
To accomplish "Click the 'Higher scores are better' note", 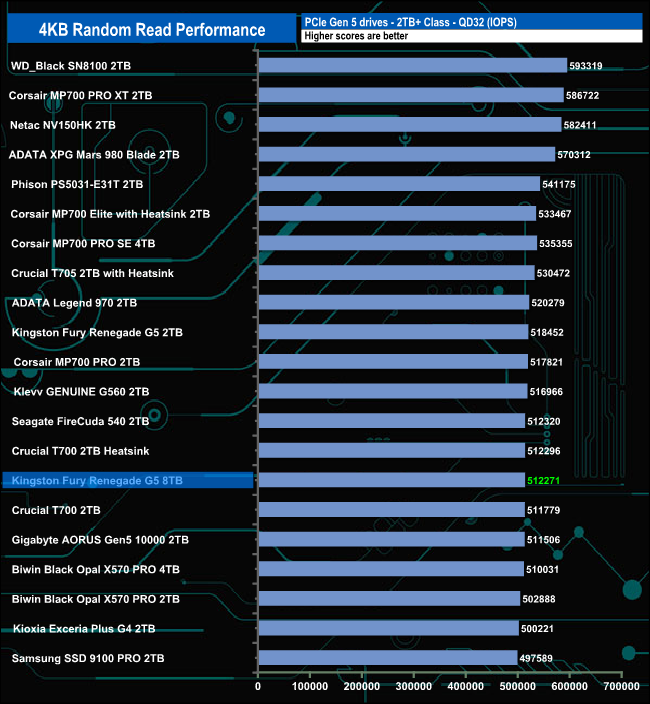I will click(x=356, y=36).
